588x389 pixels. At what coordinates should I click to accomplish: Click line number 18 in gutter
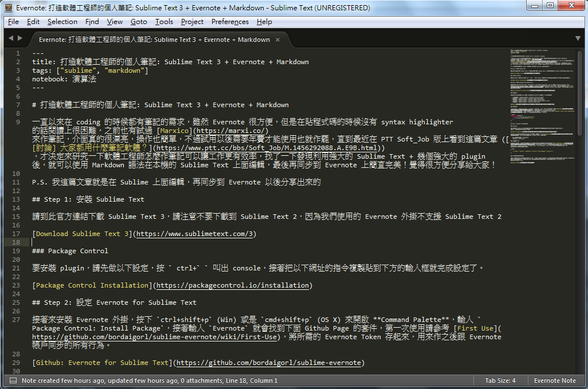(15, 242)
